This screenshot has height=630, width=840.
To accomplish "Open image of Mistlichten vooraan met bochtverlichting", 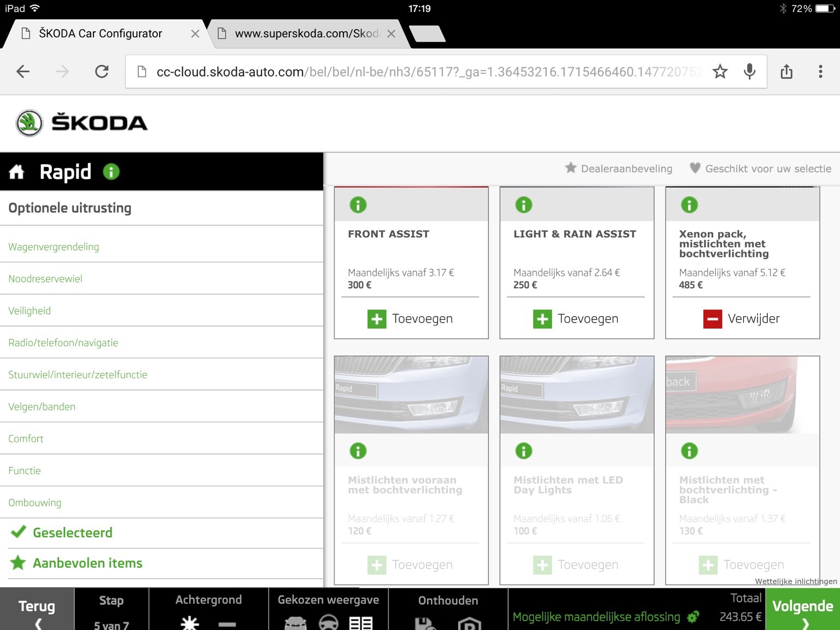I will tap(411, 395).
